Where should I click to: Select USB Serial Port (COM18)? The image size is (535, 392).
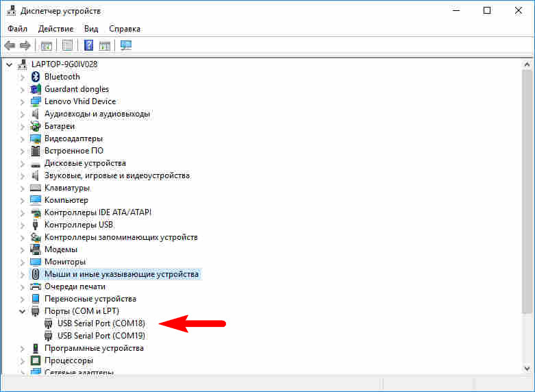(101, 323)
